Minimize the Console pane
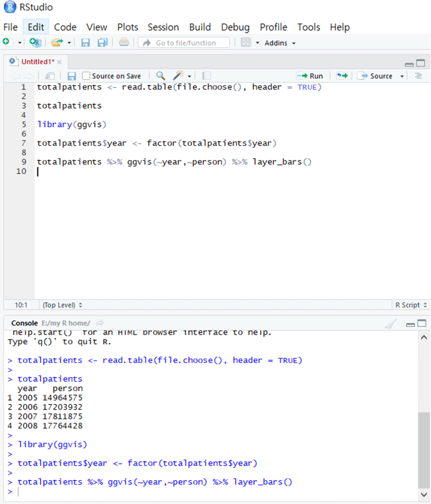Viewport: 431px width, 504px height. [411, 324]
